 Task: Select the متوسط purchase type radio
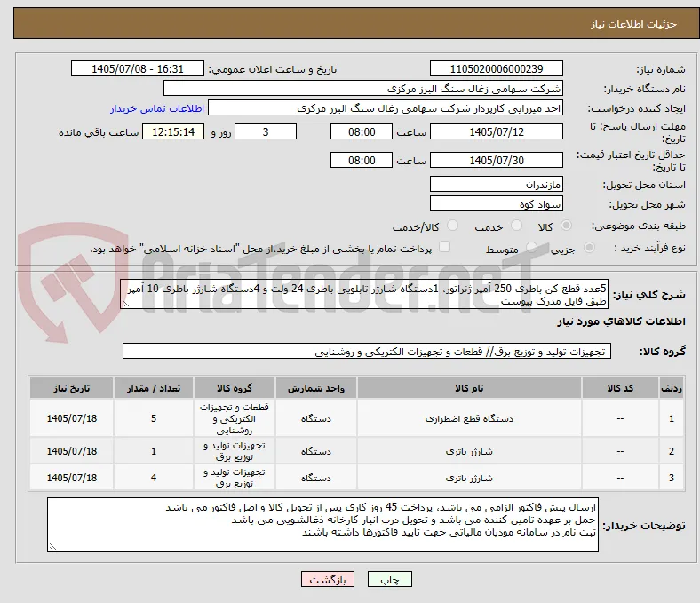[x=531, y=248]
